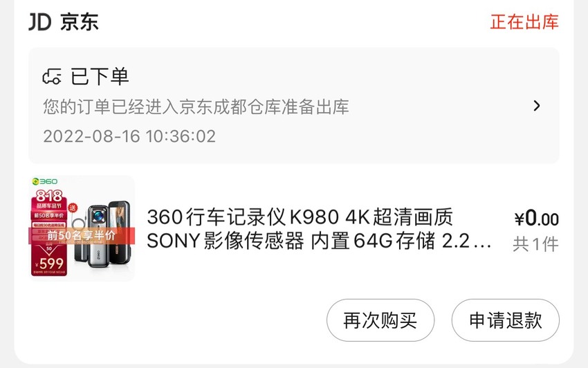Screen dimensions: 588x368
Task: Tap the 共1件 item count
Action: 536,244
